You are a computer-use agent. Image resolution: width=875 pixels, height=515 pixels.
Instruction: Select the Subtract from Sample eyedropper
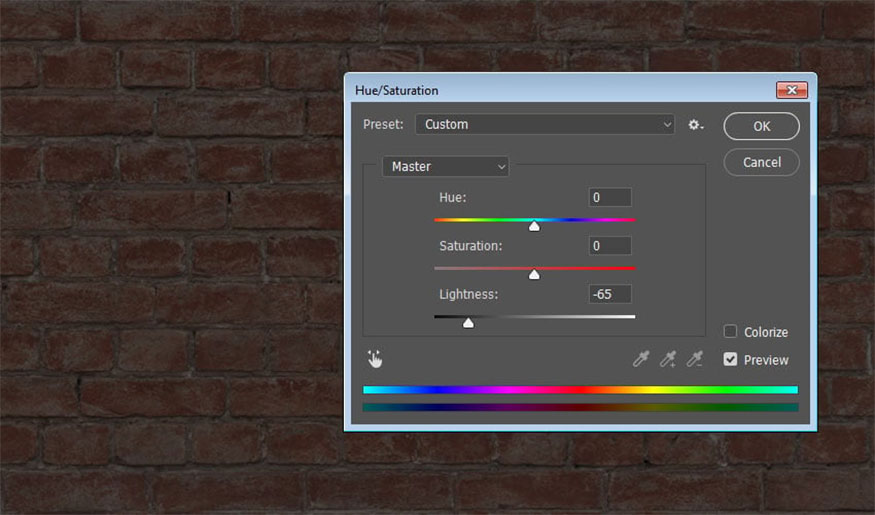tap(695, 359)
